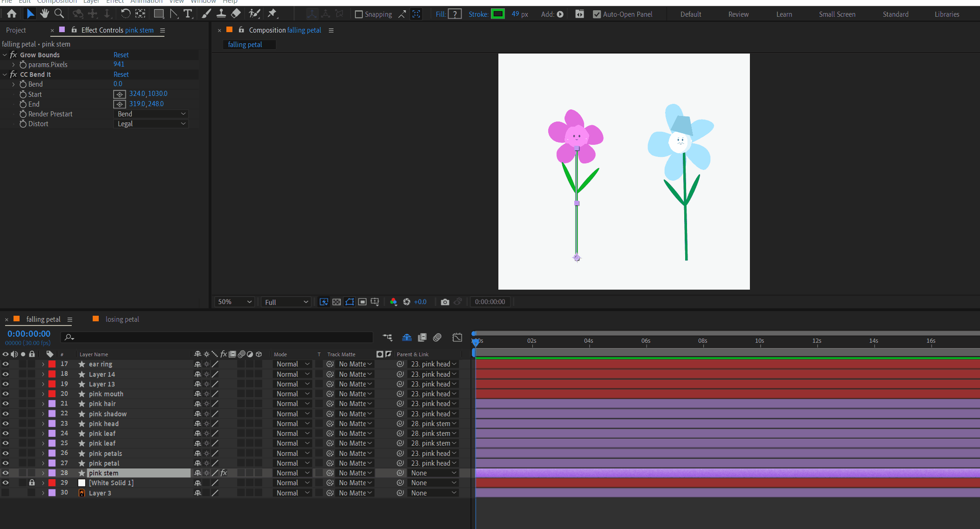The image size is (980, 529).
Task: Select the Puppet Pin tool
Action: 272,14
